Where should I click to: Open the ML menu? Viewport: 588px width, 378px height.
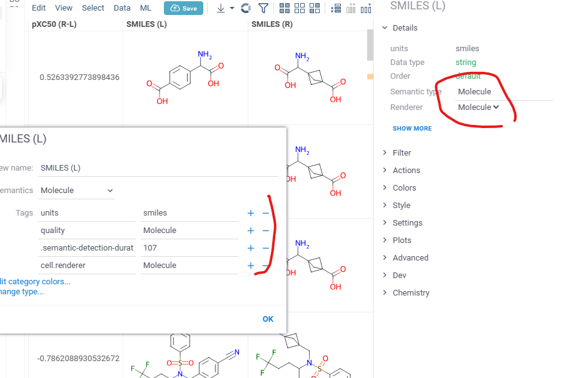point(146,8)
